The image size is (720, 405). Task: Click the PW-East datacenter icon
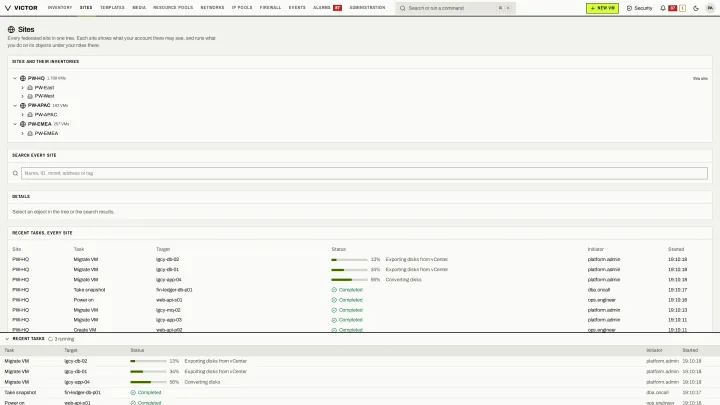[x=30, y=88]
